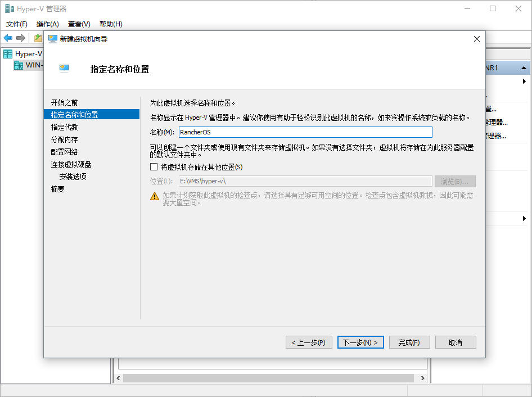Click the 取消 cancel button
532x397 pixels.
click(x=456, y=342)
